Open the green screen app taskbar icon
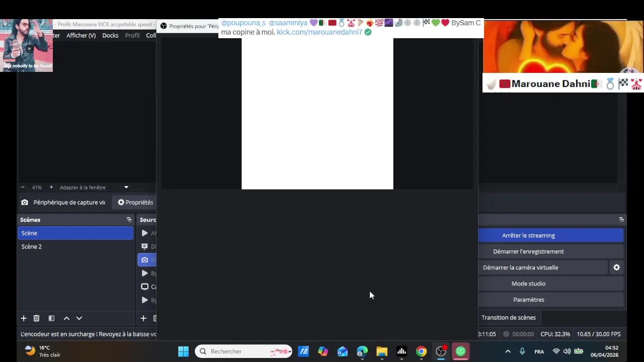 [461, 351]
